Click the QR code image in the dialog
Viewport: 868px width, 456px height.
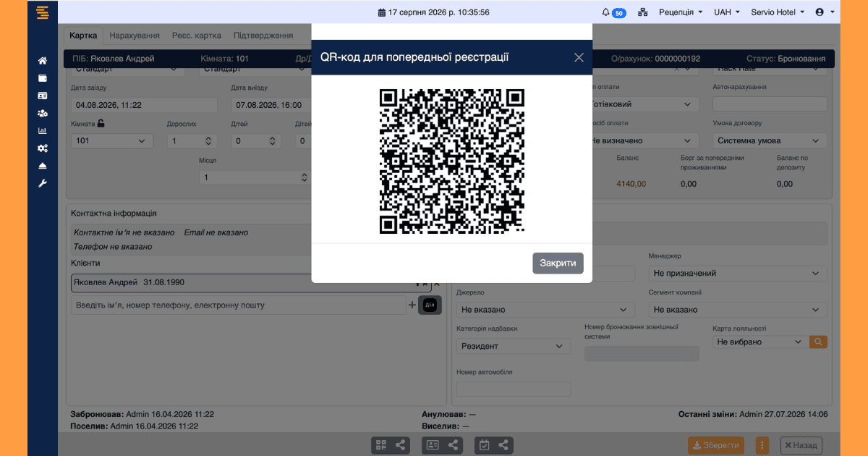[x=452, y=161]
